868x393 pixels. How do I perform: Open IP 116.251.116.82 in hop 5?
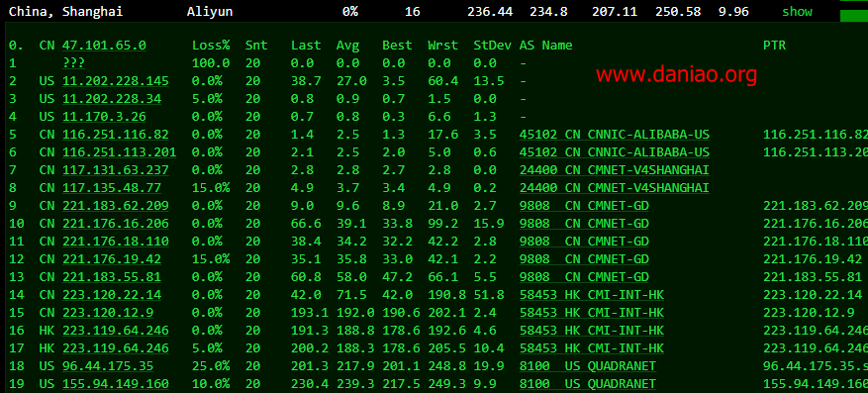116,134
